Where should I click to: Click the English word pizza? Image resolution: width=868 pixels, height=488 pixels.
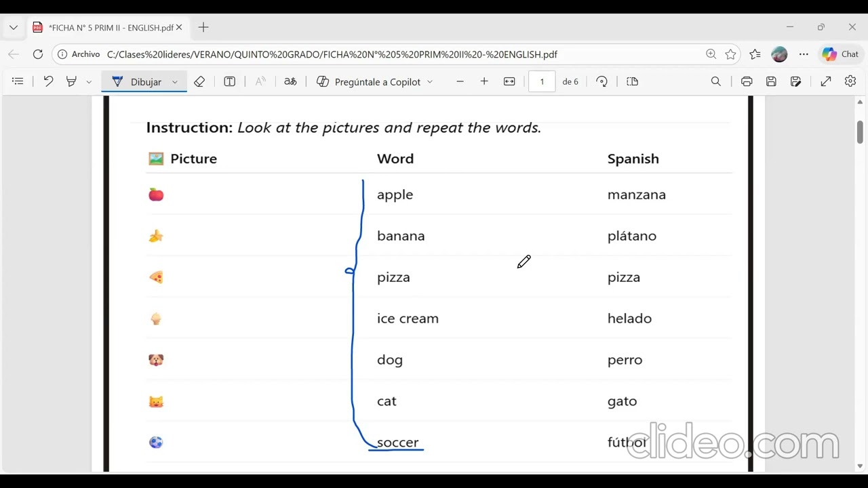(x=393, y=278)
